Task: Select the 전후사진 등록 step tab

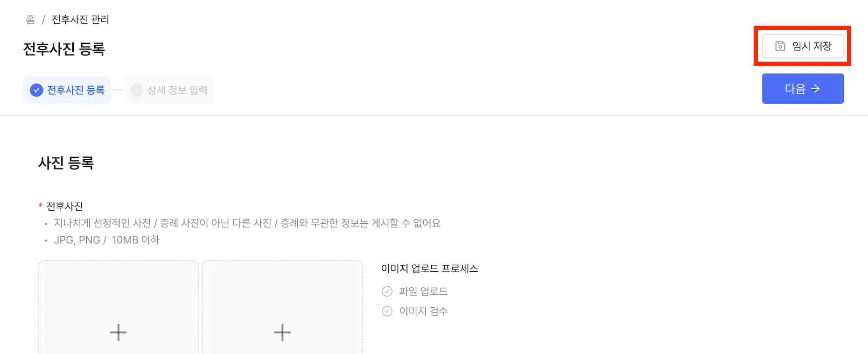Action: pos(67,90)
